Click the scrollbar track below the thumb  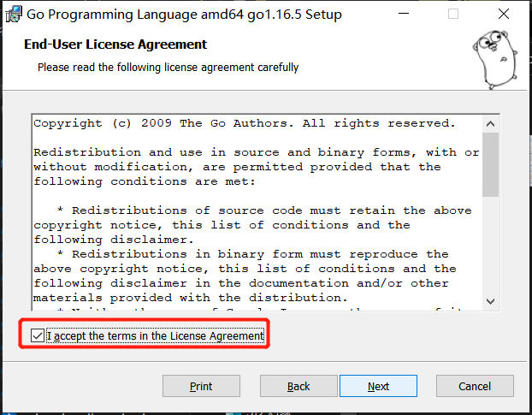pyautogui.click(x=490, y=248)
